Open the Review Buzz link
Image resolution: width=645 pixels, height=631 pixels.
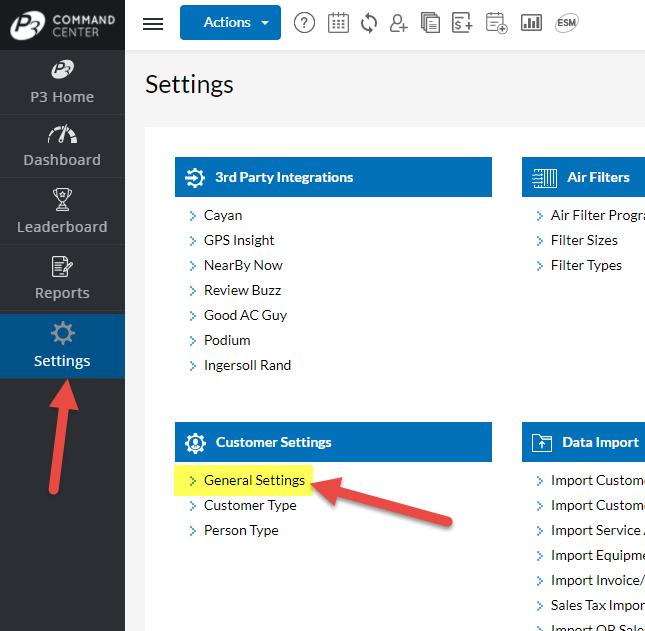pyautogui.click(x=242, y=290)
